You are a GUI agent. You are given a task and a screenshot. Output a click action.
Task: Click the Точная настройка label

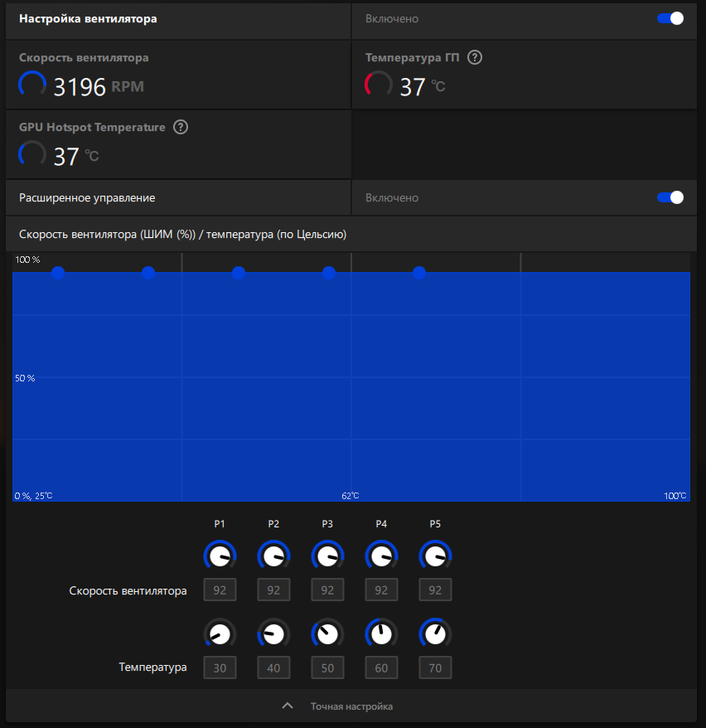point(351,706)
